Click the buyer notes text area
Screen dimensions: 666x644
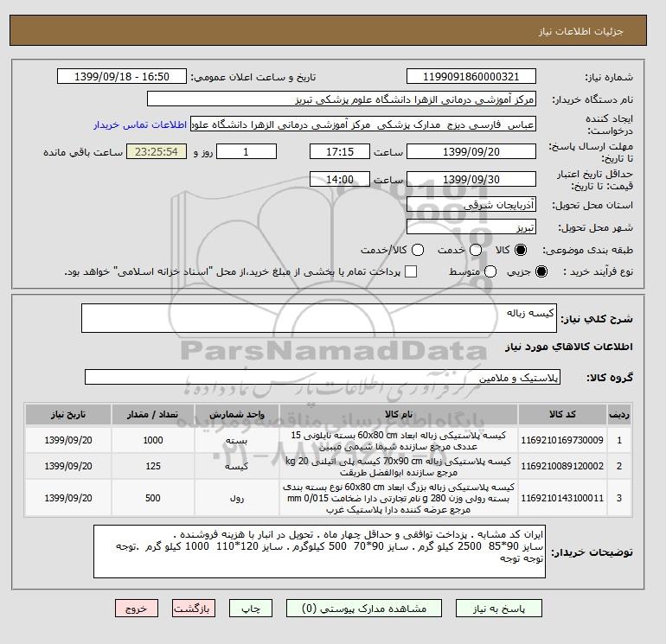click(319, 552)
